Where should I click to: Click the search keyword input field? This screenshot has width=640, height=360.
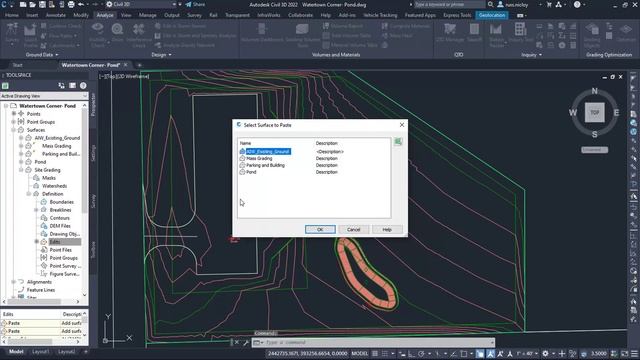pyautogui.click(x=449, y=4)
